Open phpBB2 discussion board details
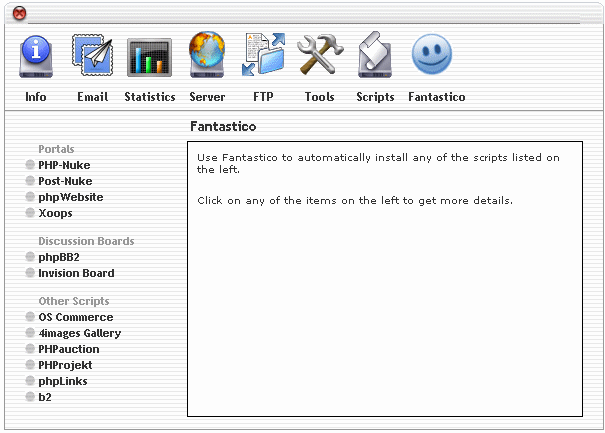The width and height of the screenshot is (605, 433). tap(59, 257)
